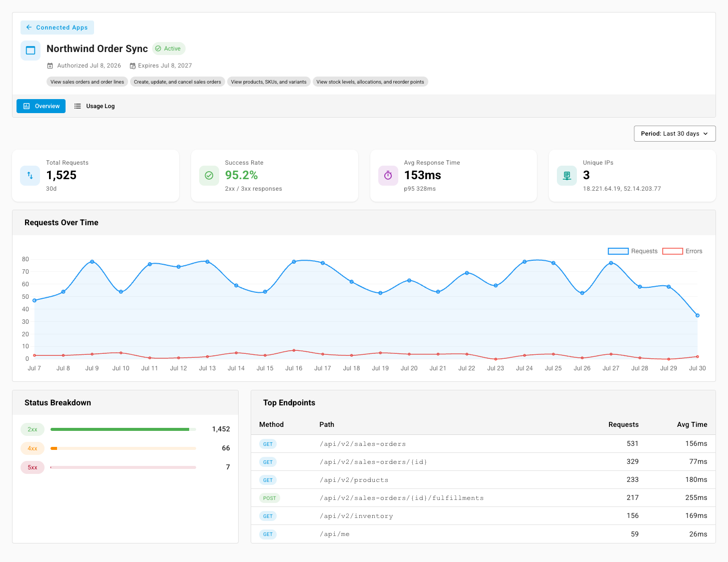Click the green 2xx progress bar

[123, 429]
